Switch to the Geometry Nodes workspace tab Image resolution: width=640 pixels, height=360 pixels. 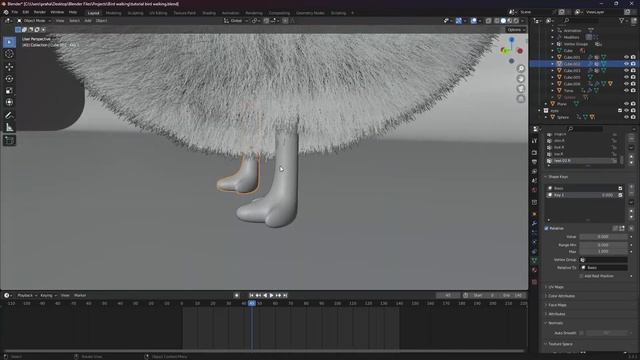coord(310,13)
